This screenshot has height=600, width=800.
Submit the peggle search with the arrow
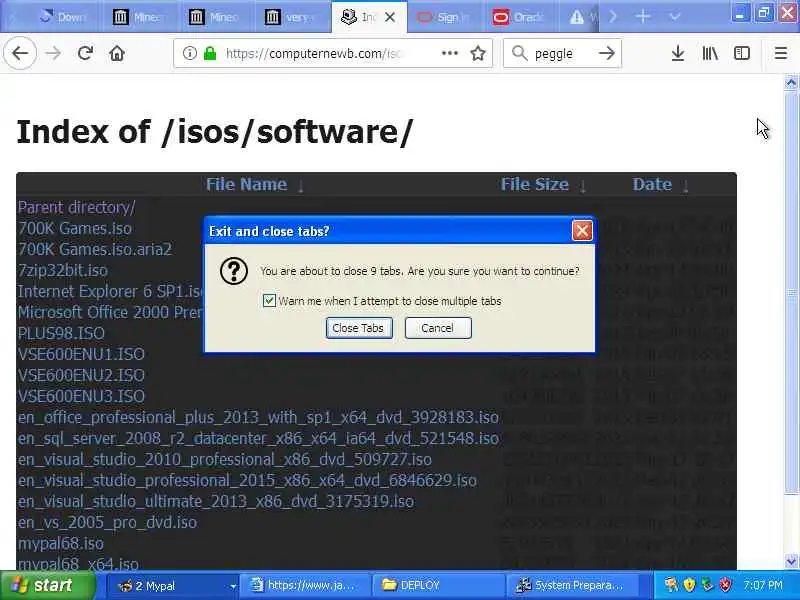tap(606, 53)
